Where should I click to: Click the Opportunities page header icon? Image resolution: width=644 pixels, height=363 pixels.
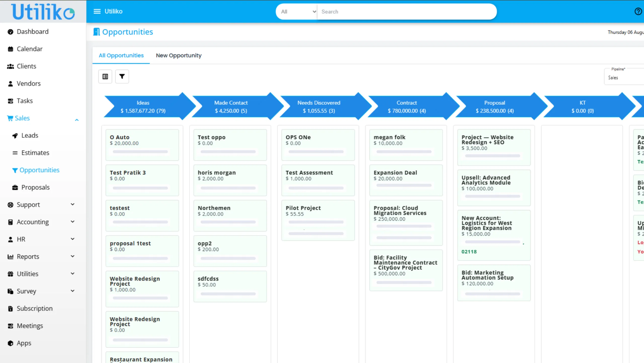97,32
